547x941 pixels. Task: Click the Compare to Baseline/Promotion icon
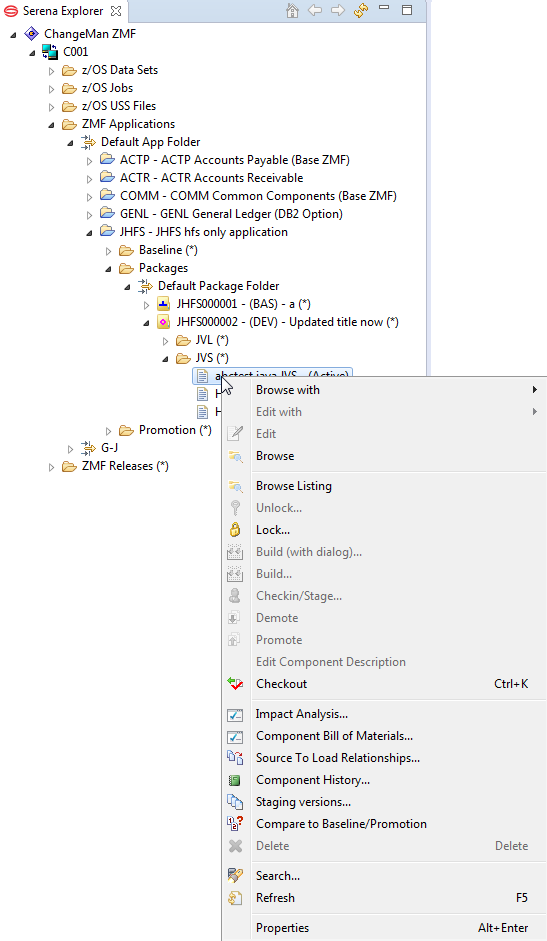[x=235, y=824]
